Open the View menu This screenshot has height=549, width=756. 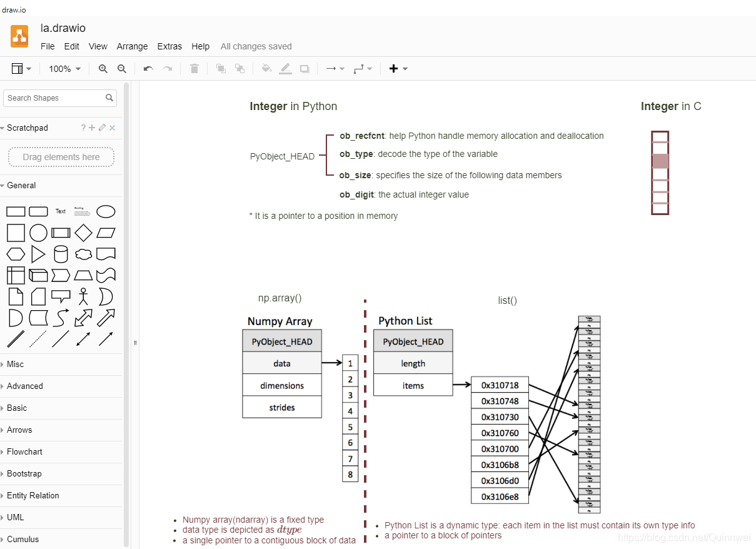[98, 46]
